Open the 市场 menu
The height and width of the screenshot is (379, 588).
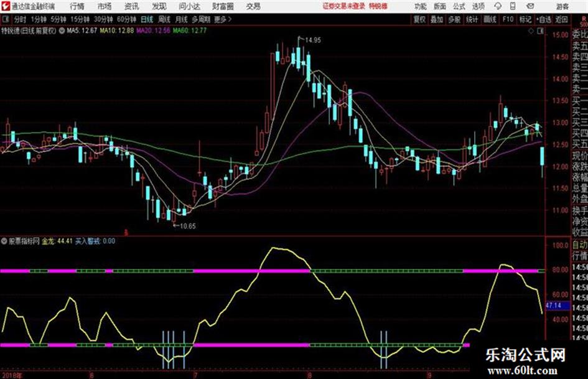[x=105, y=6]
